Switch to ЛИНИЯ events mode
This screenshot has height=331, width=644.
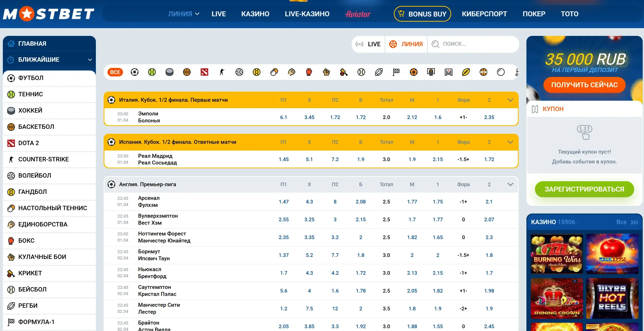(x=406, y=44)
